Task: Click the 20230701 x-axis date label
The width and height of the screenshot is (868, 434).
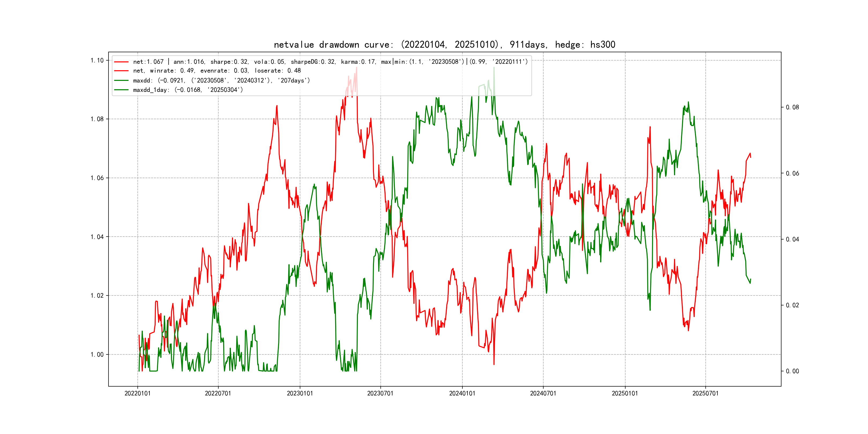Action: pos(380,394)
